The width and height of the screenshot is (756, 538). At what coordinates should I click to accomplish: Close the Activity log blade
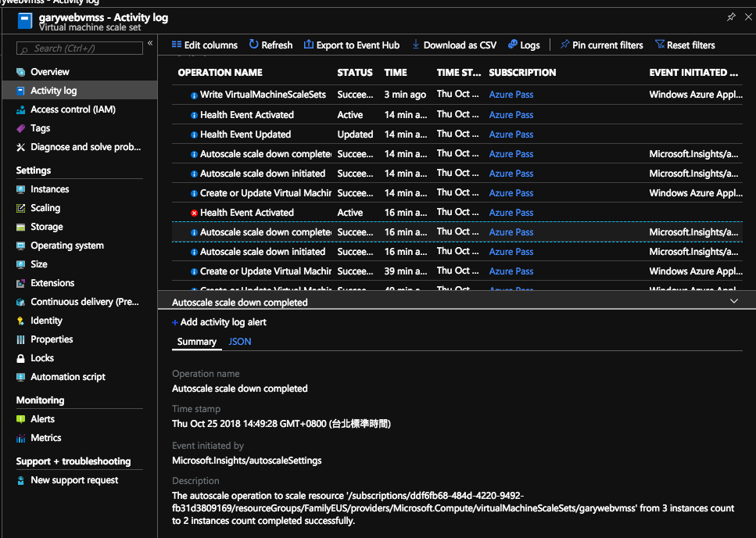[748, 17]
